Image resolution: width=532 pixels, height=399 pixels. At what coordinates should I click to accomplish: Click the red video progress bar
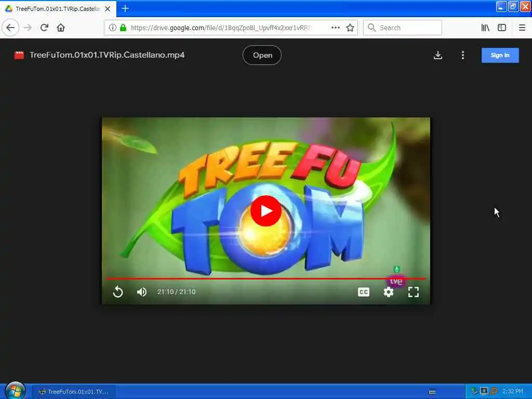click(x=266, y=278)
